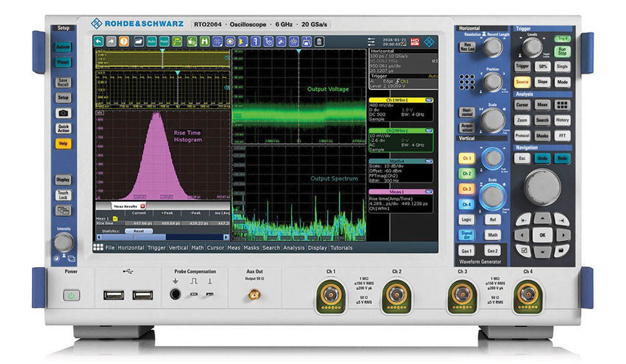Turn the Intensity knob
626x364 pixels.
63,242
